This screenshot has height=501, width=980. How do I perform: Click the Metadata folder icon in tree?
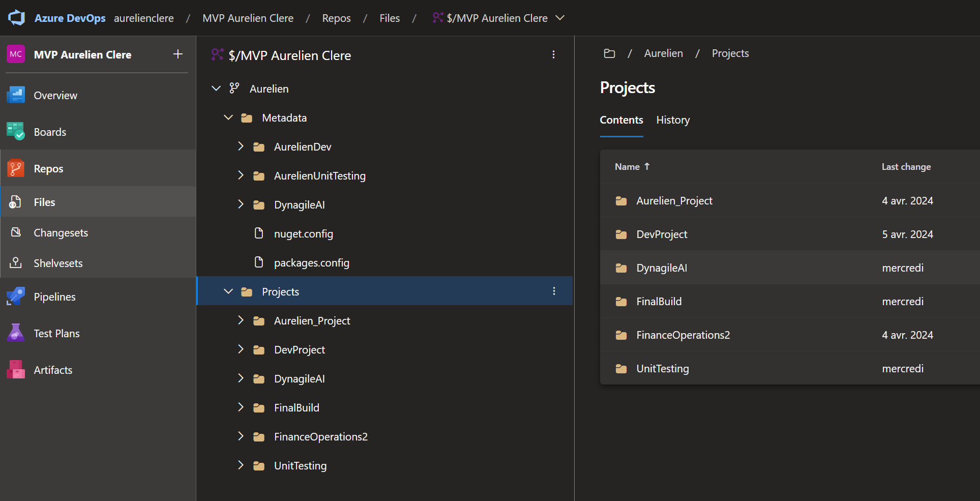click(x=247, y=118)
